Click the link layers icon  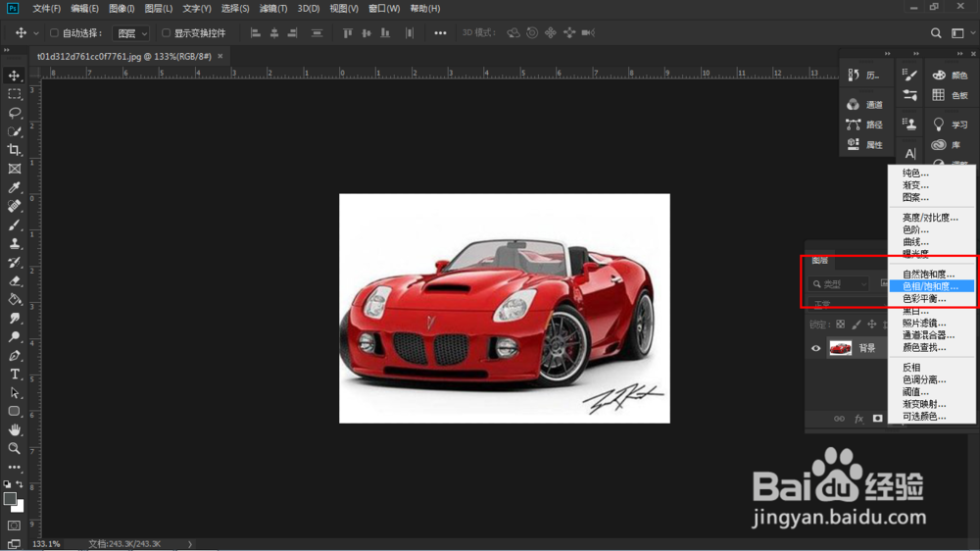click(x=840, y=419)
